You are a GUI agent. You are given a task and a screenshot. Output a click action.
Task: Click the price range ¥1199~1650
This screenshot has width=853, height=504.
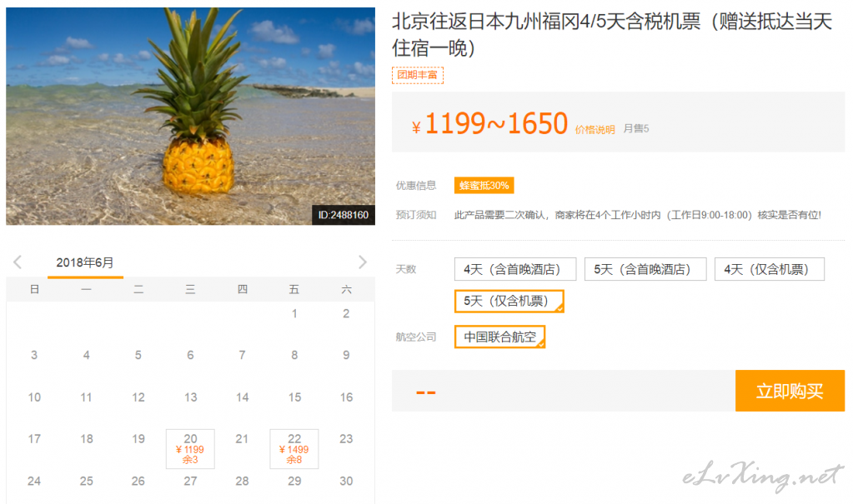point(489,123)
